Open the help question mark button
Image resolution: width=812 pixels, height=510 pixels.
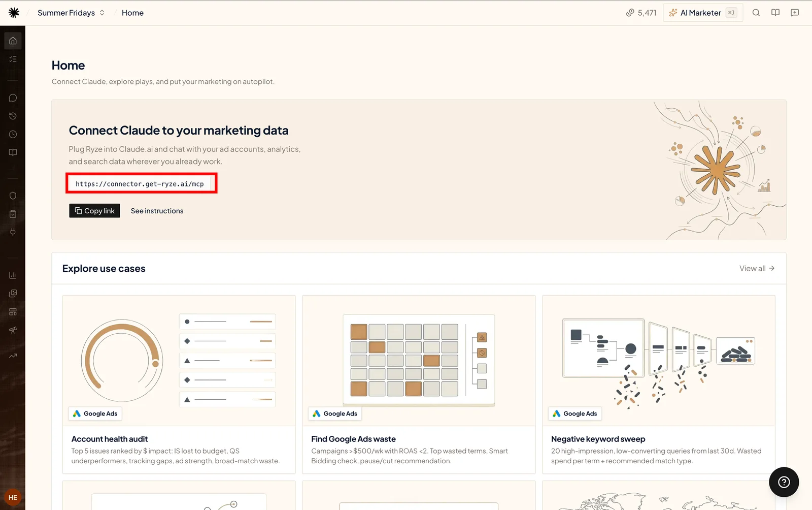[x=784, y=482]
